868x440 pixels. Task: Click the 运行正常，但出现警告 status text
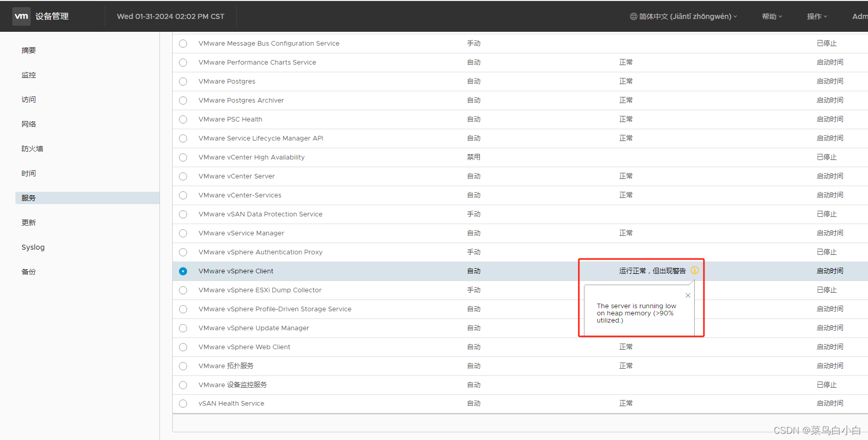point(652,271)
